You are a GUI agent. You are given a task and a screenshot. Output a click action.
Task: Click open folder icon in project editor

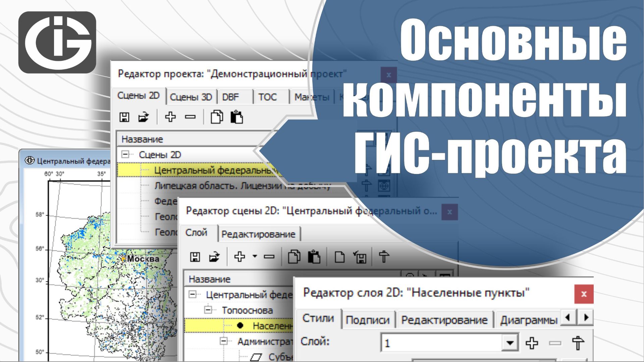point(144,117)
